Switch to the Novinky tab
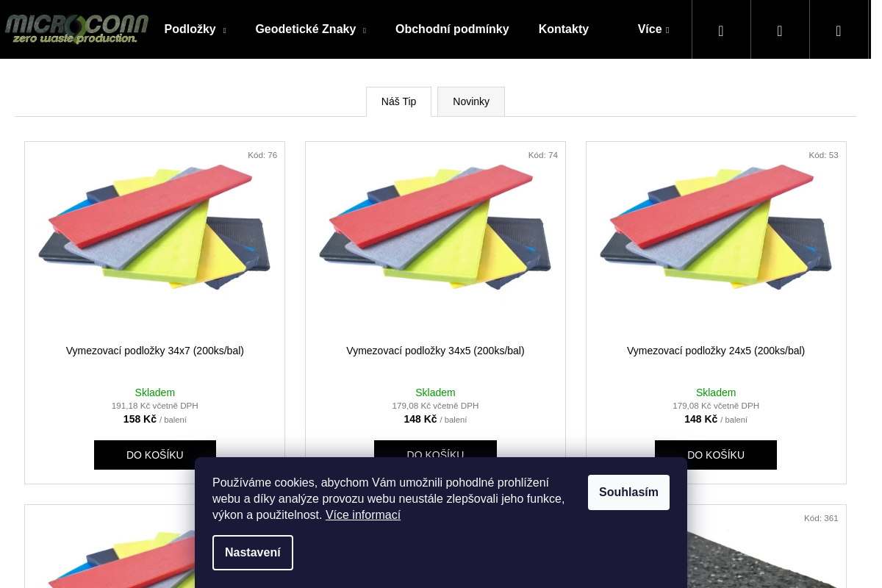 tap(471, 101)
